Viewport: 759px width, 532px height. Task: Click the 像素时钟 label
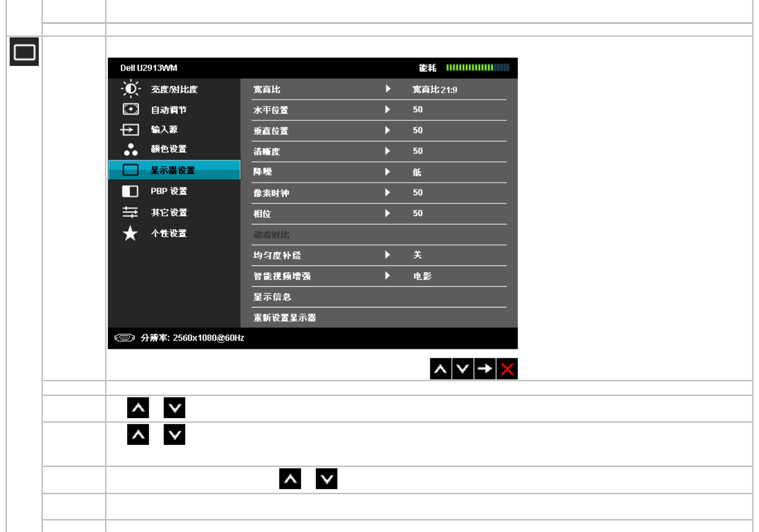pyautogui.click(x=271, y=193)
